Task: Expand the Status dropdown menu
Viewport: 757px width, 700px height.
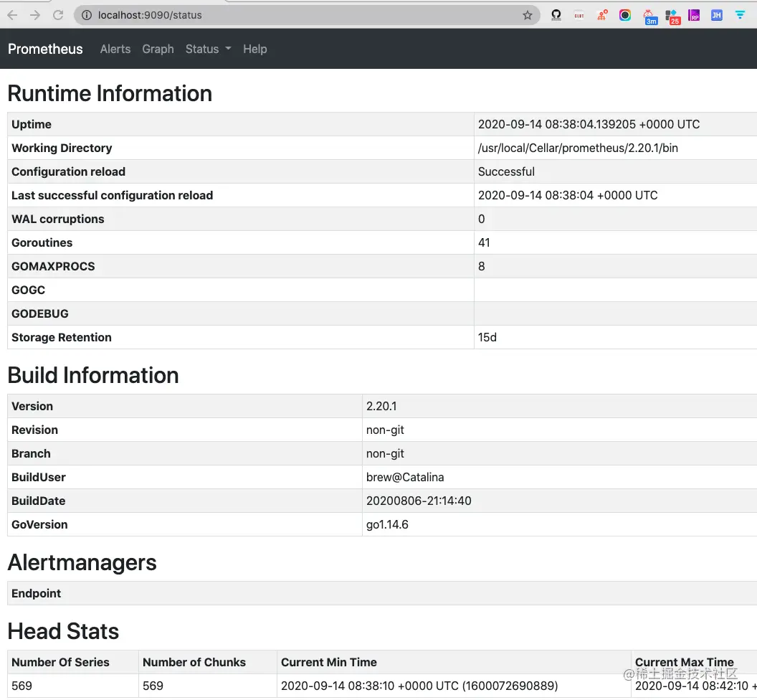Action: [x=208, y=49]
